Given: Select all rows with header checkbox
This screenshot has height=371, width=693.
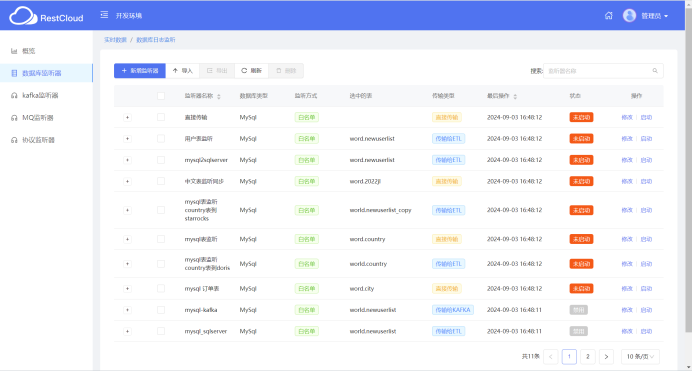Looking at the screenshot, I should pos(161,96).
